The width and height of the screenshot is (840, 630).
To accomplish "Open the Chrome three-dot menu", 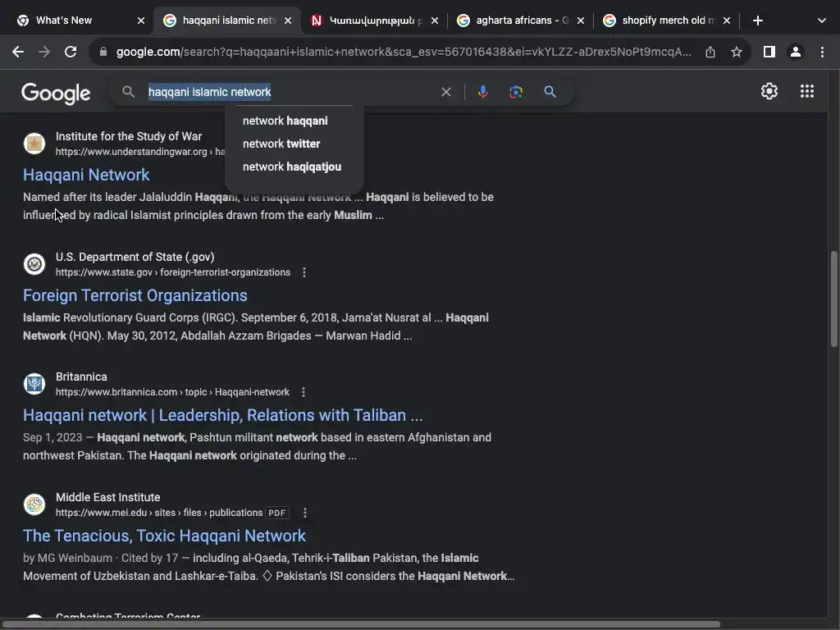I will (x=822, y=52).
